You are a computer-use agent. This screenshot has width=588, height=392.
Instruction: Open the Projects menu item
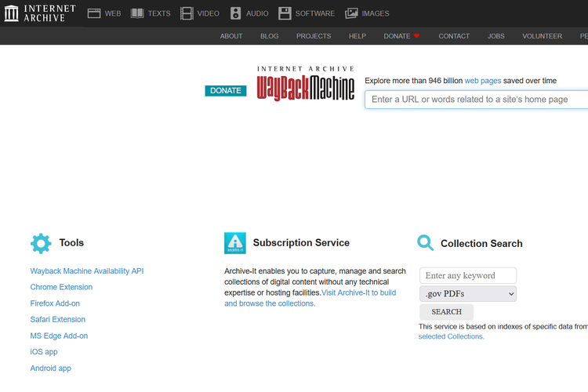point(314,36)
